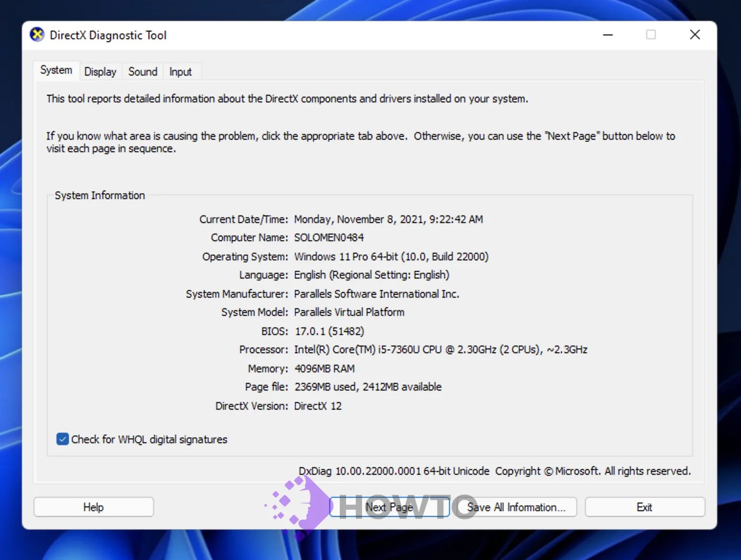The height and width of the screenshot is (560, 741).
Task: Click the DirectX Diagnostic Tool title icon
Action: [x=37, y=35]
